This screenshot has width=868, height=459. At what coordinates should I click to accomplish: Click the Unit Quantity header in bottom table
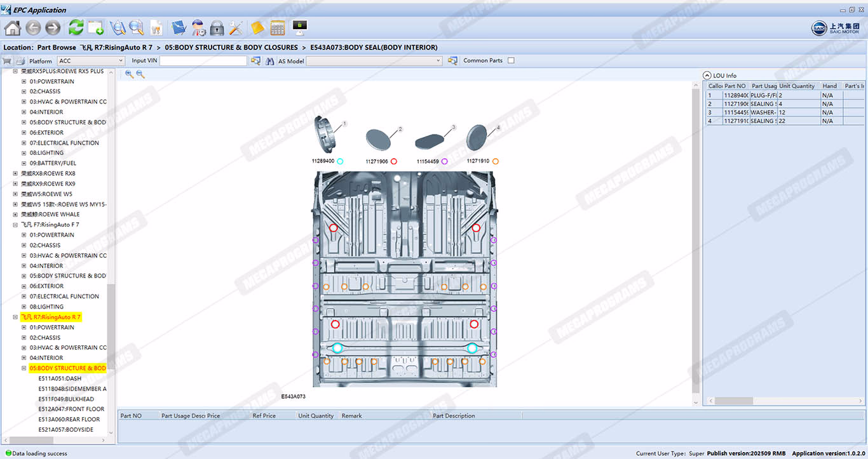(x=316, y=416)
